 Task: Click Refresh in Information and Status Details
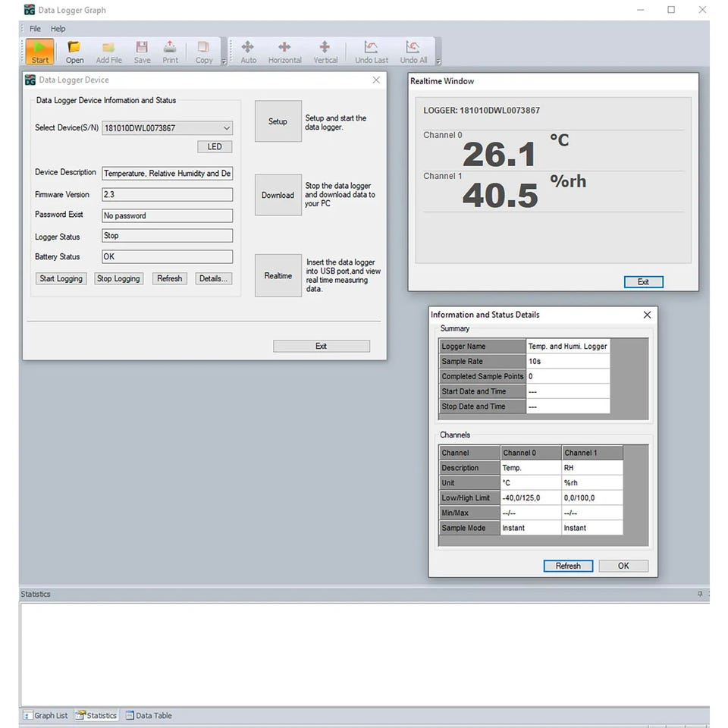click(568, 566)
